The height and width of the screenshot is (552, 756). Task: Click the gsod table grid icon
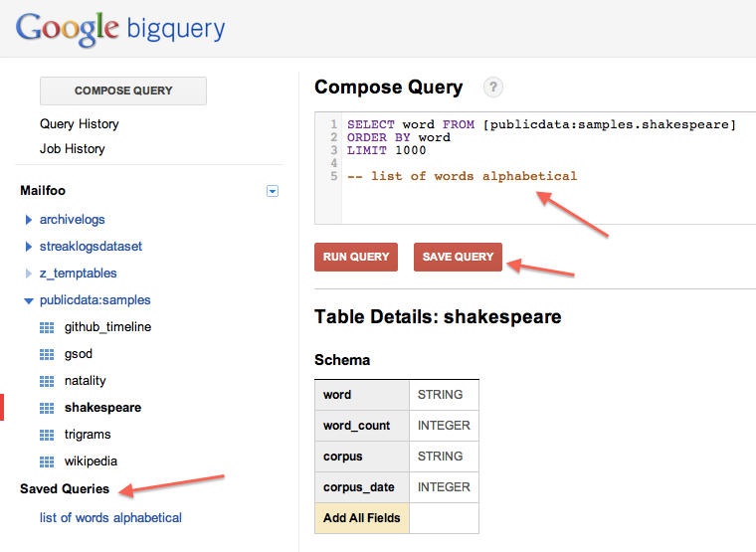pyautogui.click(x=46, y=354)
